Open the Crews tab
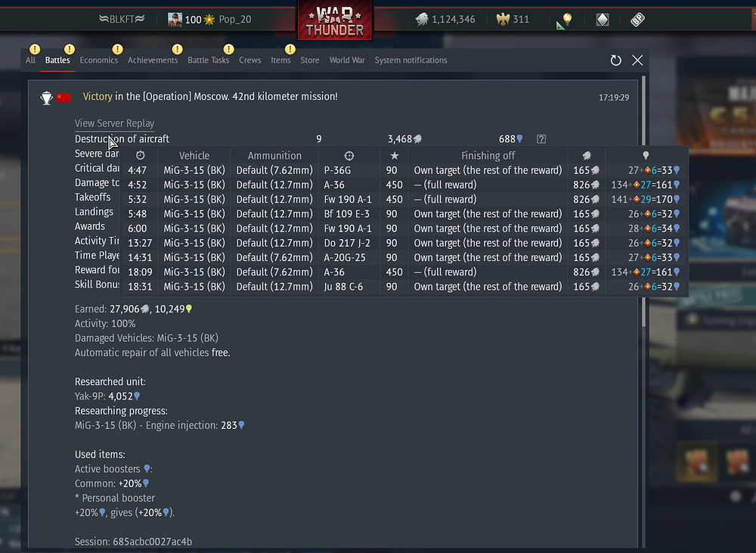 coord(249,60)
